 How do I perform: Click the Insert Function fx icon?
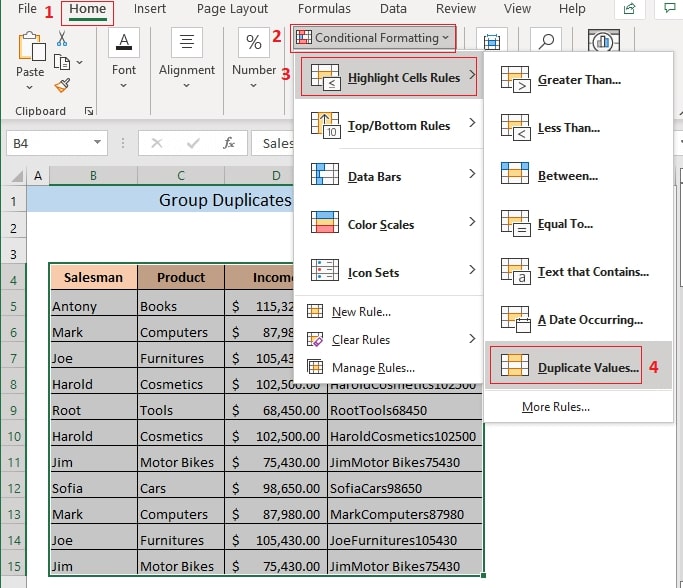pyautogui.click(x=229, y=143)
